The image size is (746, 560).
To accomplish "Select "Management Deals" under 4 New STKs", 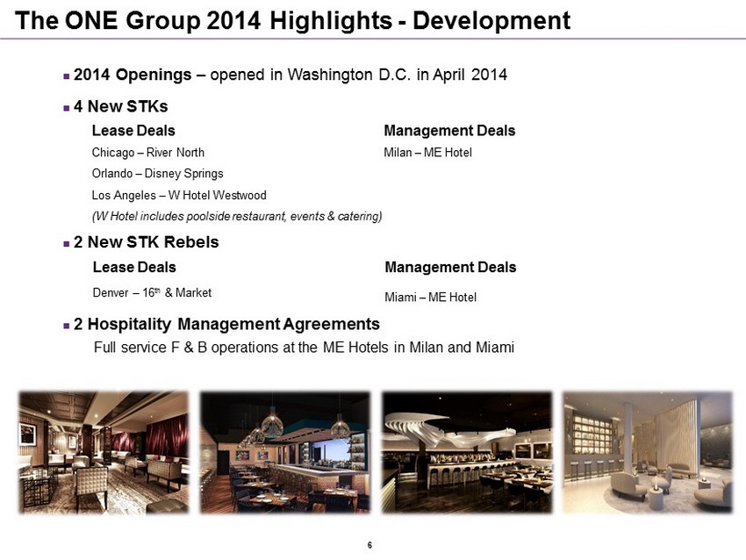I will tap(449, 131).
